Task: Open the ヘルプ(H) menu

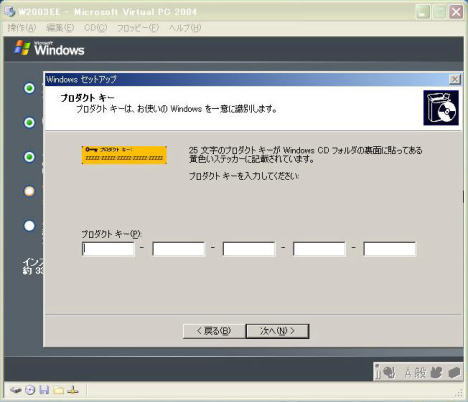Action: click(185, 28)
